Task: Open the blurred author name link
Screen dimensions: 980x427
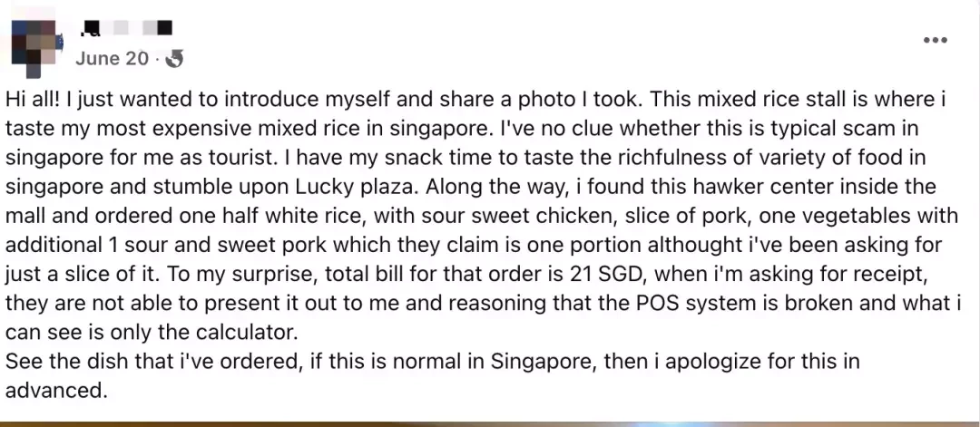Action: tap(128, 28)
